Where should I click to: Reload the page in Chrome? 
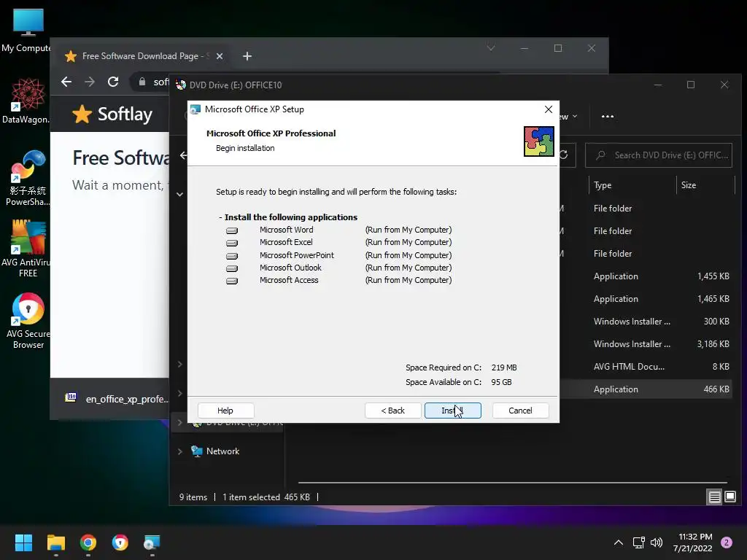tap(113, 82)
